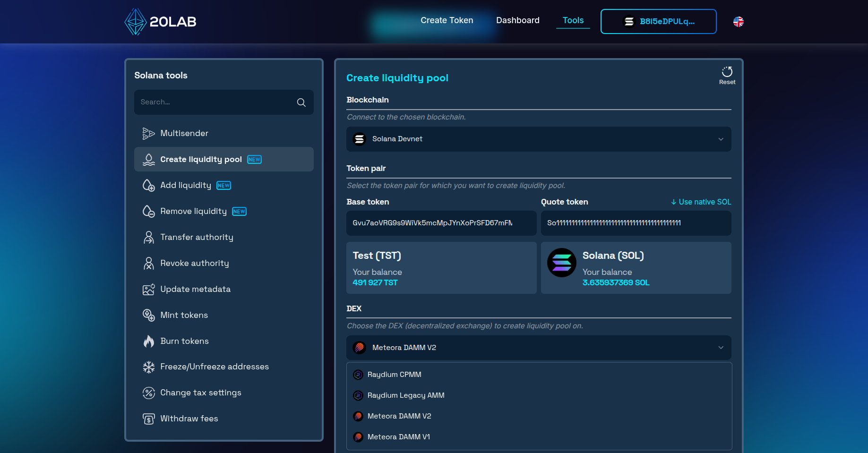
Task: Click the Reset label
Action: [x=727, y=83]
